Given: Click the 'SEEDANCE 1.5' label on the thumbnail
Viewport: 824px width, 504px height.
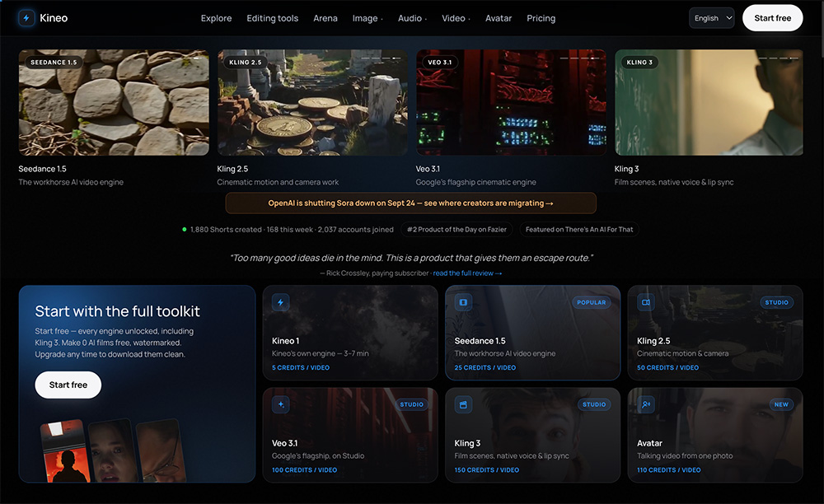Looking at the screenshot, I should point(54,63).
